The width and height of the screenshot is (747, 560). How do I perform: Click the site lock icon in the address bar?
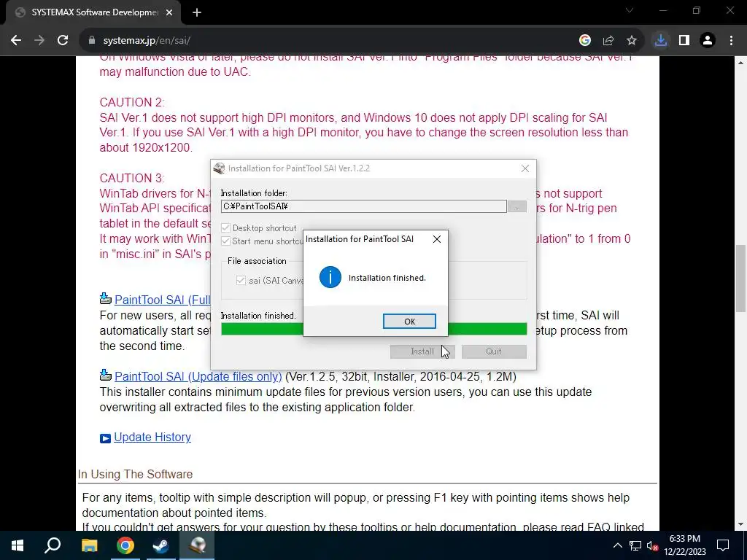92,41
